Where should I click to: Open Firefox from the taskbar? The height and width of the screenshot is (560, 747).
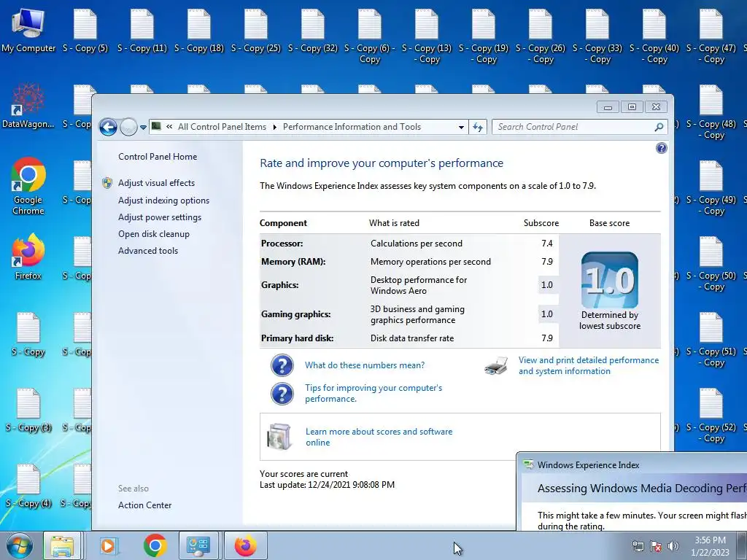245,545
